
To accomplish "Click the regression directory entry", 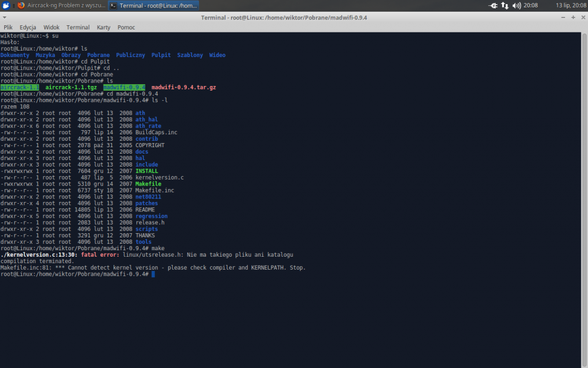I will click(x=152, y=216).
